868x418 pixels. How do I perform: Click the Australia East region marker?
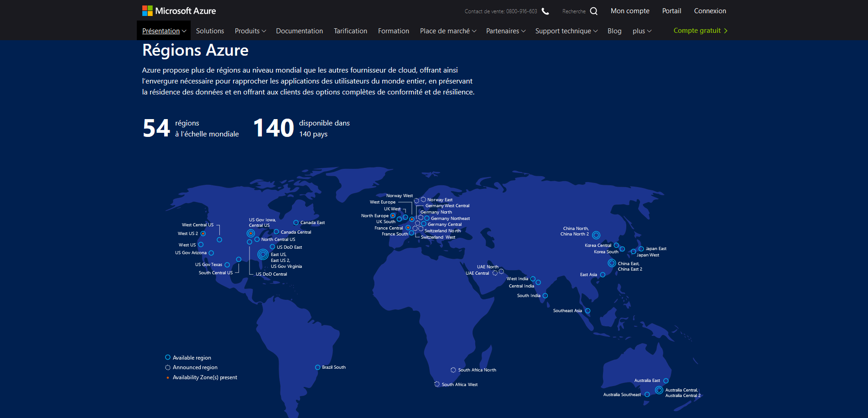point(666,381)
